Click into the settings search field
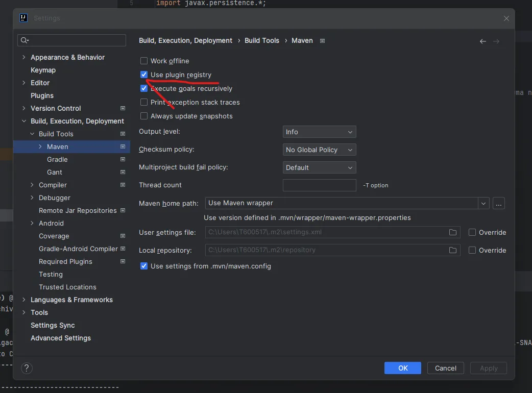The image size is (532, 393). click(x=71, y=40)
